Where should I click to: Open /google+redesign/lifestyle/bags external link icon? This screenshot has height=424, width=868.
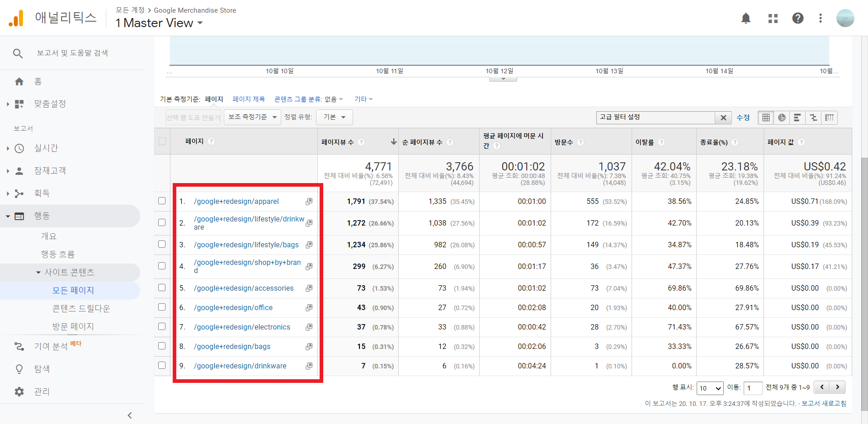tap(309, 245)
